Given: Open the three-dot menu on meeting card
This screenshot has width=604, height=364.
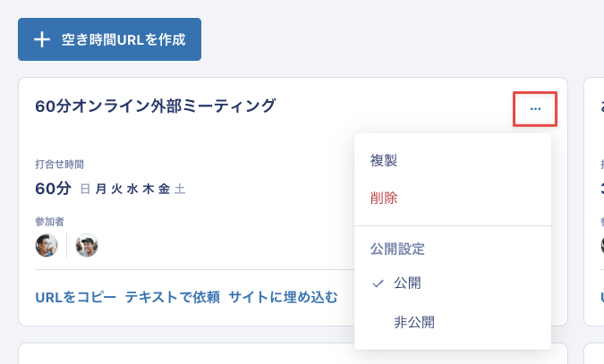Looking at the screenshot, I should [x=535, y=109].
